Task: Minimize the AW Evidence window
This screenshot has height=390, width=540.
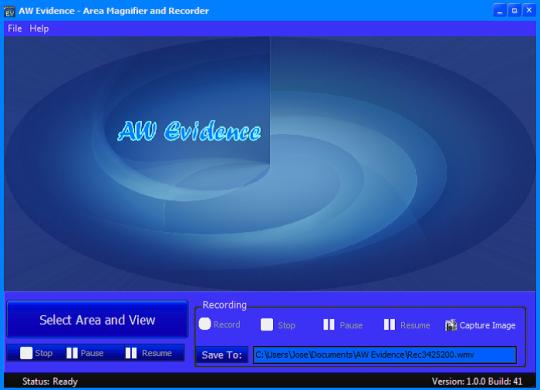Action: 499,11
